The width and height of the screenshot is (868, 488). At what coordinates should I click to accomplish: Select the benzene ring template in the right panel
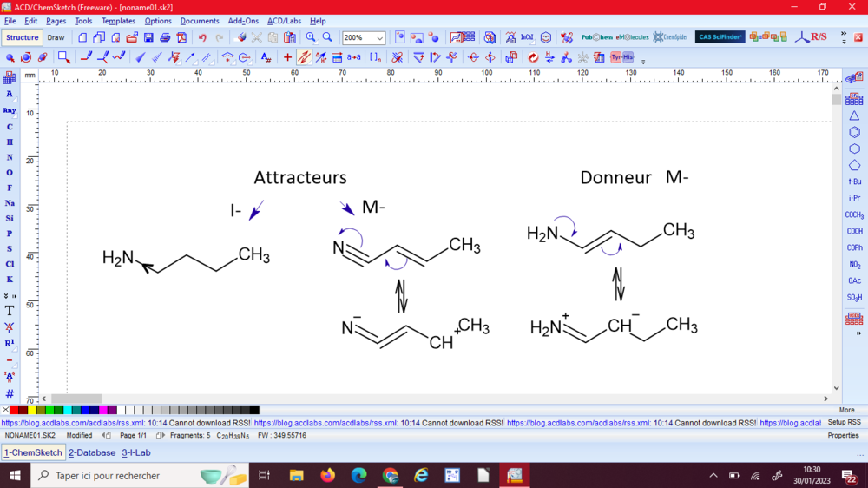click(x=854, y=132)
